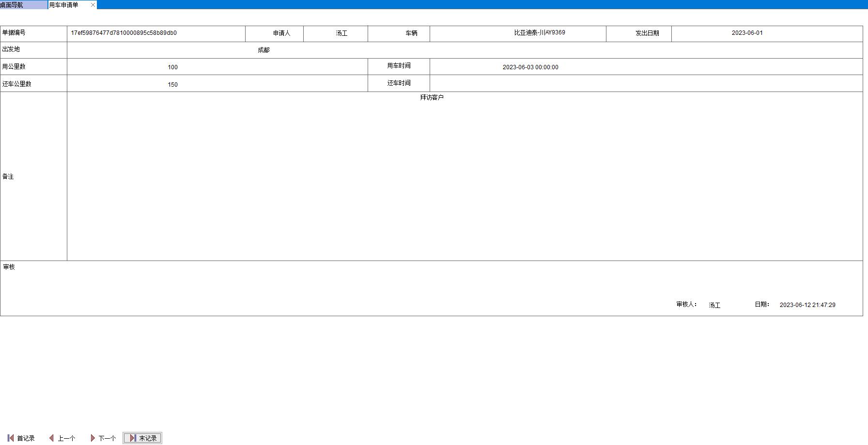This screenshot has height=445, width=868.
Task: Click the 审核 date 2023-06-12 21:47:29
Action: tap(807, 305)
